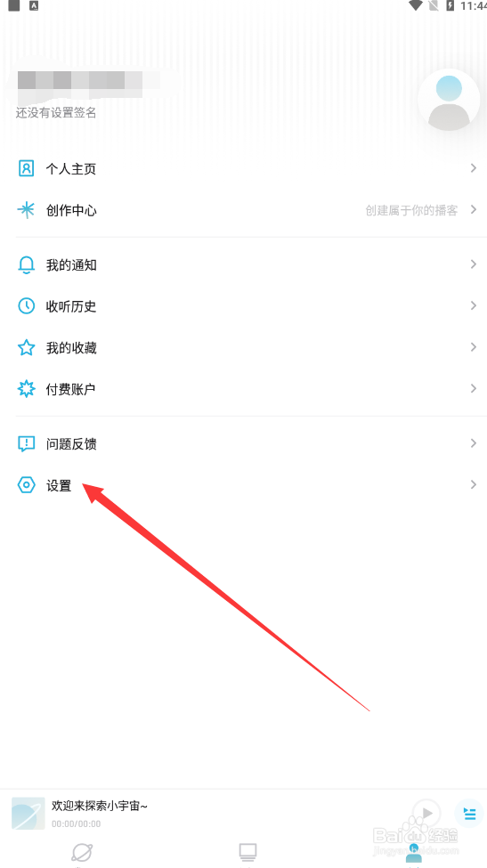This screenshot has width=487, height=868.
Task: Switch to the planet discover tab
Action: [x=81, y=853]
